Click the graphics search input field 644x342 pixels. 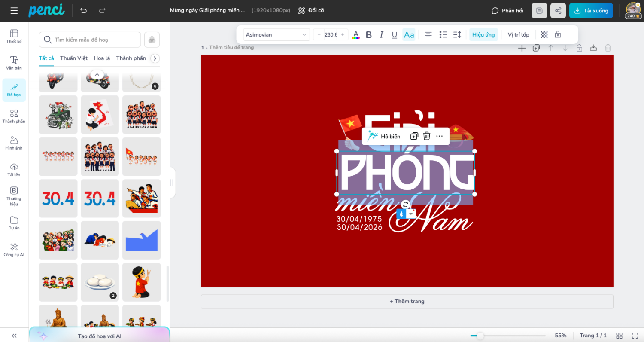(95, 40)
